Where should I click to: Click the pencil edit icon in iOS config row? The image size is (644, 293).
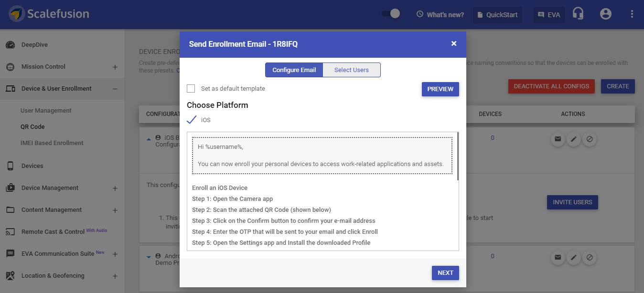pos(574,139)
